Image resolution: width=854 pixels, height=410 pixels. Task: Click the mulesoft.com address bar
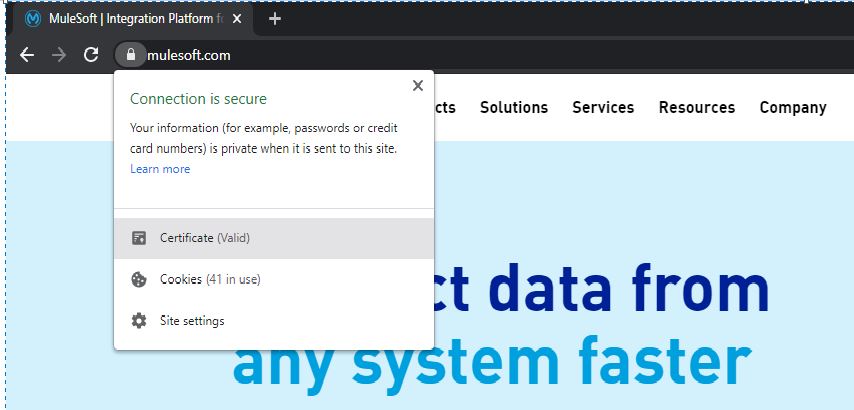click(188, 55)
